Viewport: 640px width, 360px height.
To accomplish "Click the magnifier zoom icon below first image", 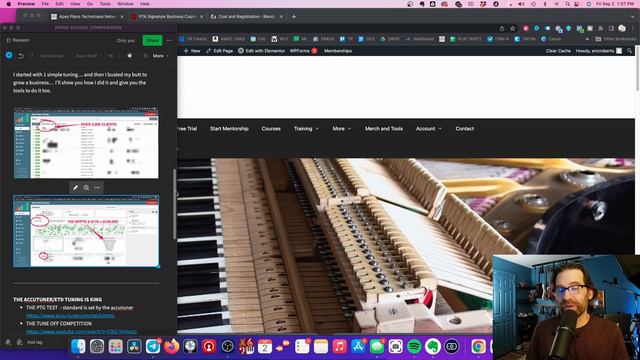I will [86, 188].
